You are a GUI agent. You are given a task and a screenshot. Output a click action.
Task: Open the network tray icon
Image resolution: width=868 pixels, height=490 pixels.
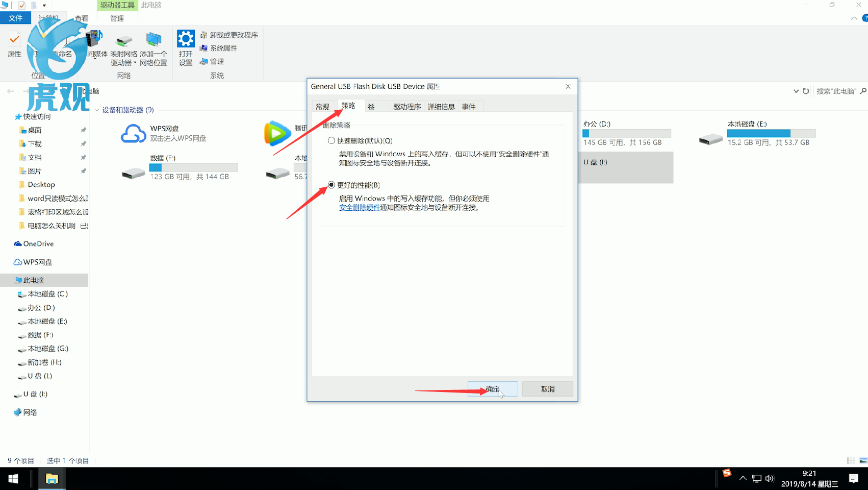[x=756, y=479]
